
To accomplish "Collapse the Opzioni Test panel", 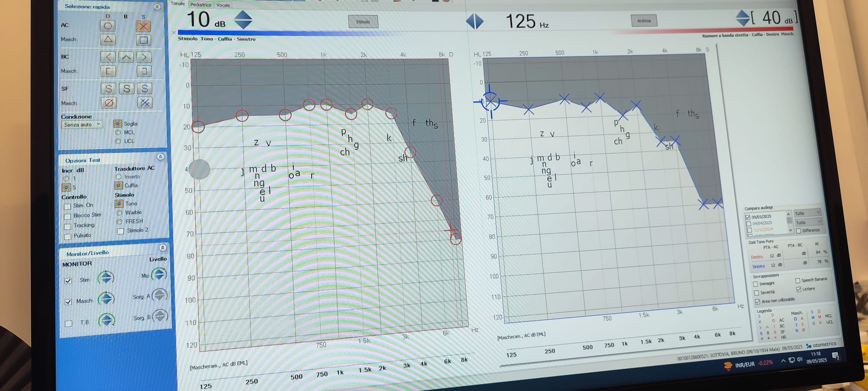I will [160, 157].
